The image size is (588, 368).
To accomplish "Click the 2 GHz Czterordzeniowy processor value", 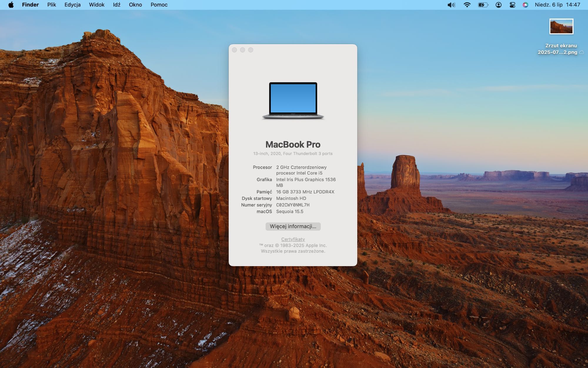I will (301, 170).
